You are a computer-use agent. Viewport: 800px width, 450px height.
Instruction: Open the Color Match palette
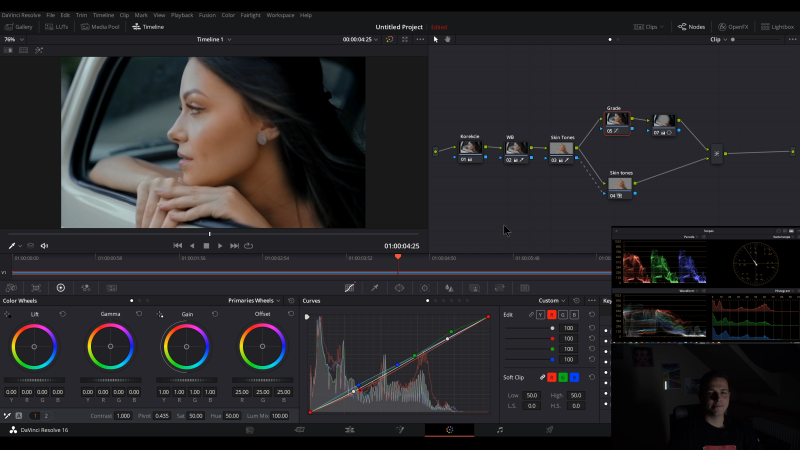[x=36, y=288]
